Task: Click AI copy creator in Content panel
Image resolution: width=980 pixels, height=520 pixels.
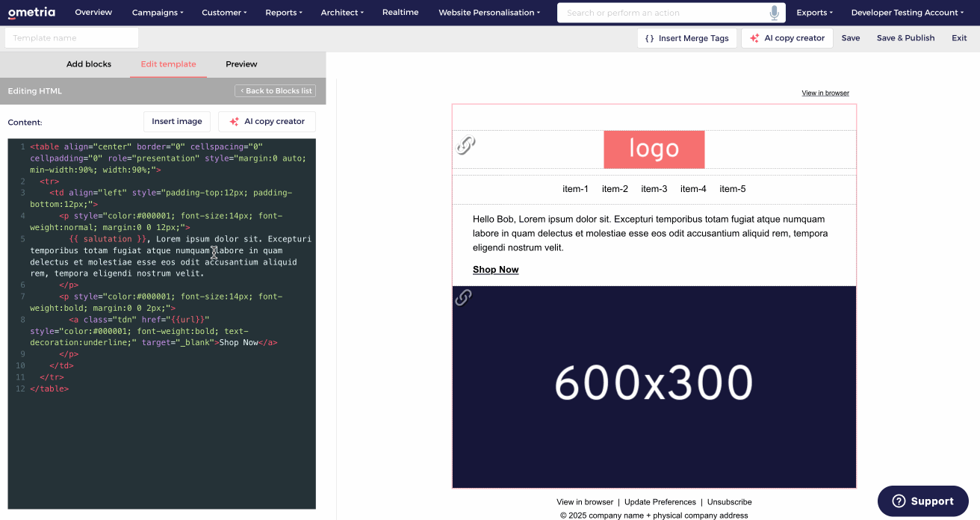Action: (x=267, y=122)
